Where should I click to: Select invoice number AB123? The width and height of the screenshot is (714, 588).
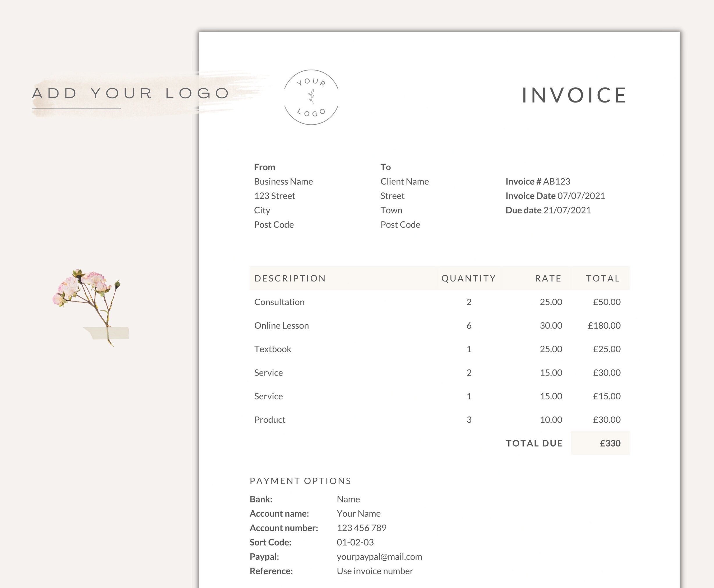point(557,182)
